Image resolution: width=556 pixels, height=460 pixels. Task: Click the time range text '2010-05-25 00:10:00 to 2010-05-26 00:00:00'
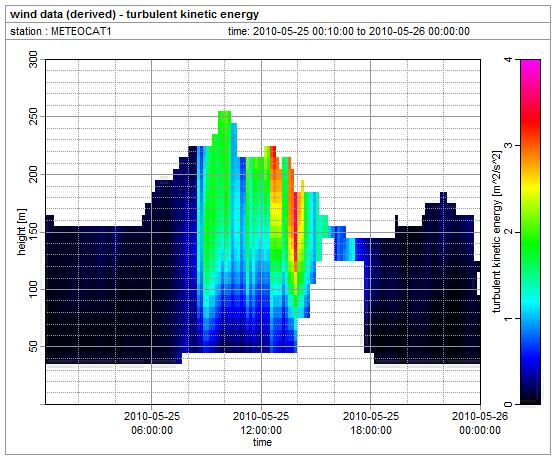[x=361, y=31]
